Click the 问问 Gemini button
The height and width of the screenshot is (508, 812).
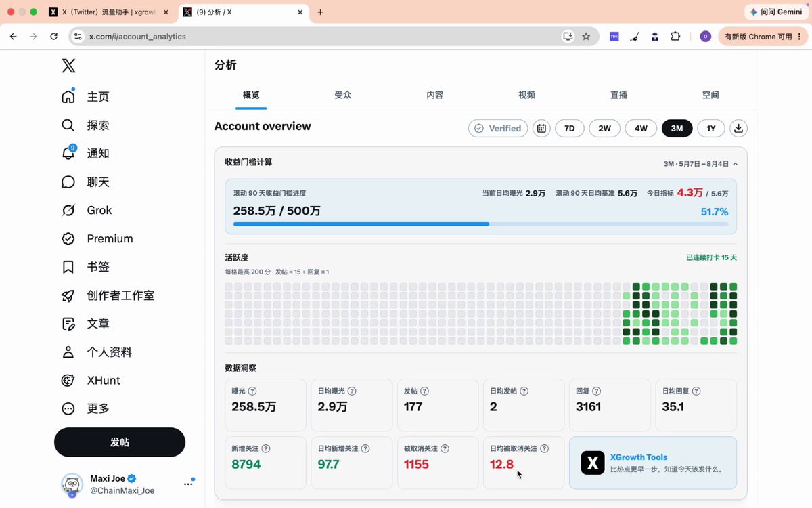(775, 12)
